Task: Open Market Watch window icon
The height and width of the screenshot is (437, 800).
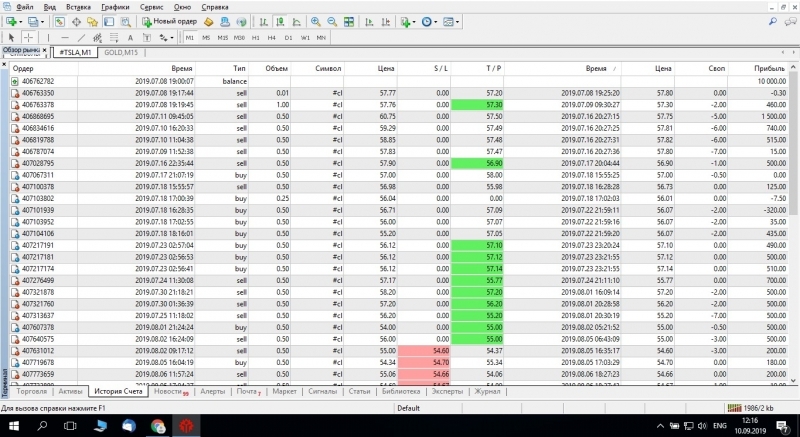Action: tap(61, 21)
